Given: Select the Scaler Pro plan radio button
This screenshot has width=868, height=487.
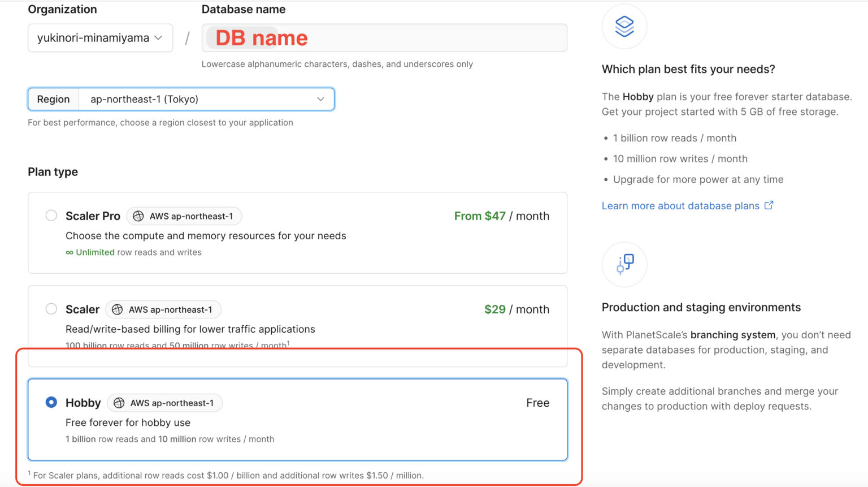Looking at the screenshot, I should pyautogui.click(x=51, y=216).
